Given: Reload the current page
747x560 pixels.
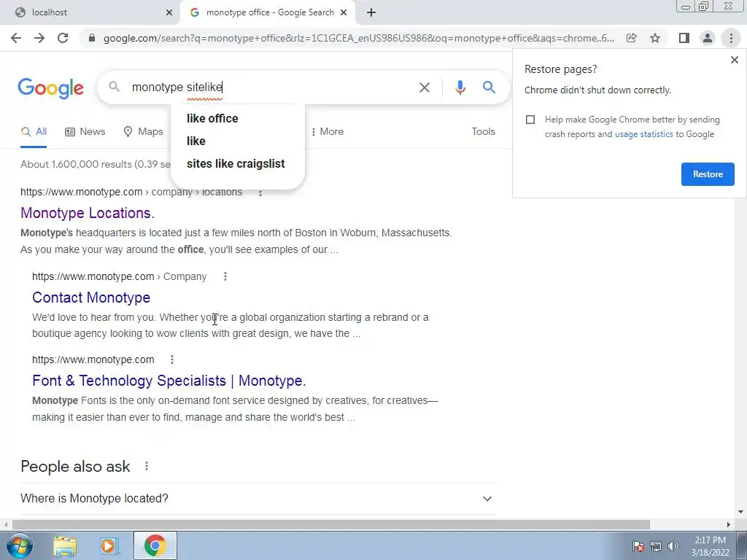Looking at the screenshot, I should click(63, 38).
